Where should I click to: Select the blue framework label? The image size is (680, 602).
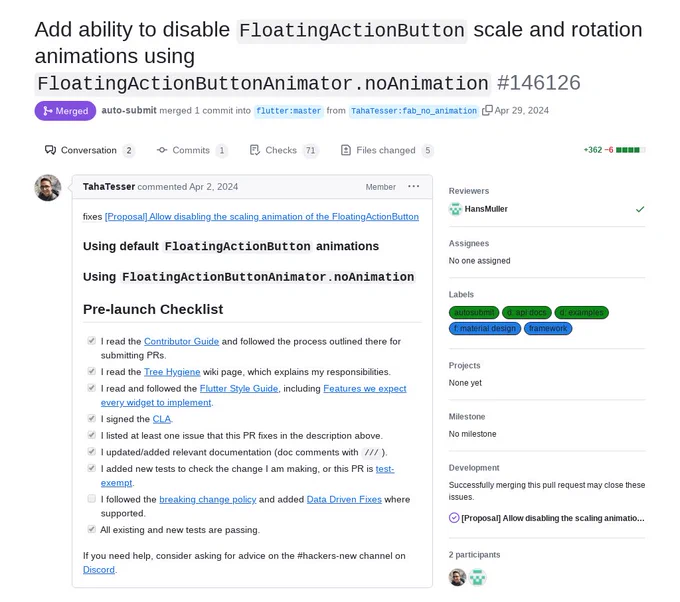[x=548, y=328]
